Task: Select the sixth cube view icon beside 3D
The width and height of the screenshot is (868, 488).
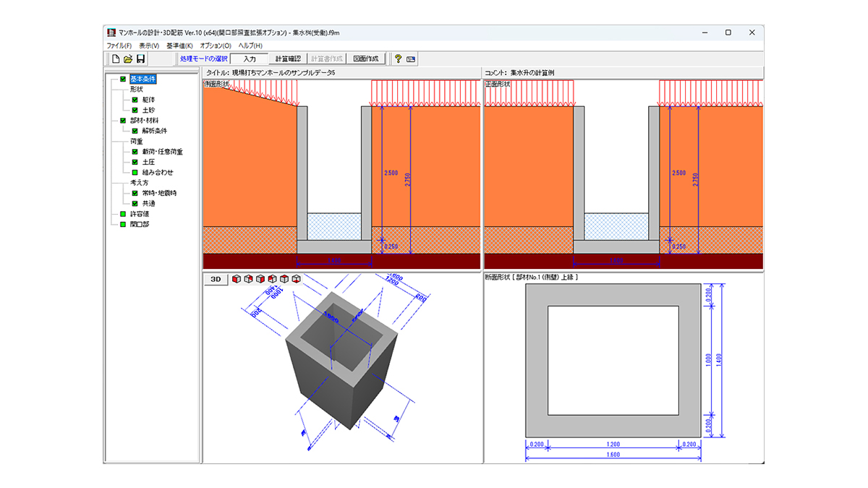Action: [x=297, y=279]
